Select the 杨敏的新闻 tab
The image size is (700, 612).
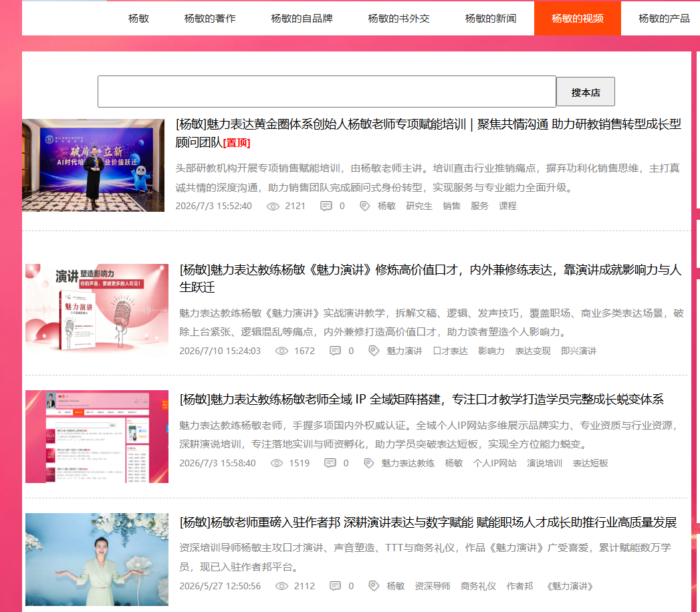click(491, 18)
